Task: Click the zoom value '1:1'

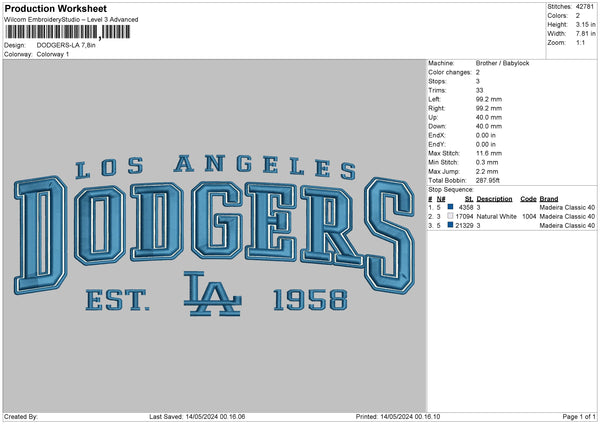Action: (x=580, y=42)
